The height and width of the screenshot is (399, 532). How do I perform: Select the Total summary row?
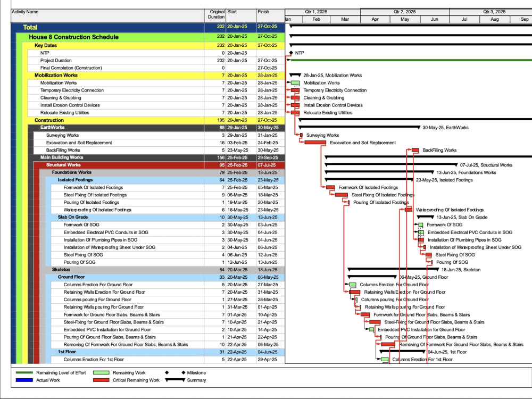pyautogui.click(x=148, y=28)
